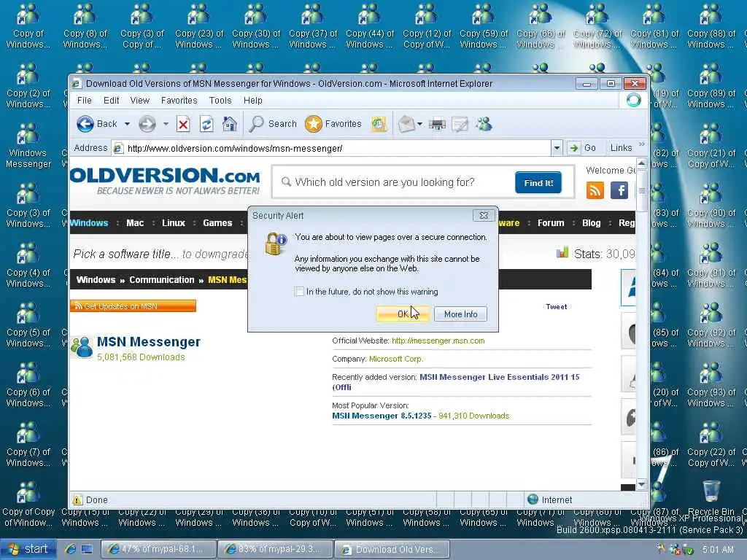Screen dimensions: 747x560
Task: Click the padlock Security Alert icon
Action: (x=275, y=244)
